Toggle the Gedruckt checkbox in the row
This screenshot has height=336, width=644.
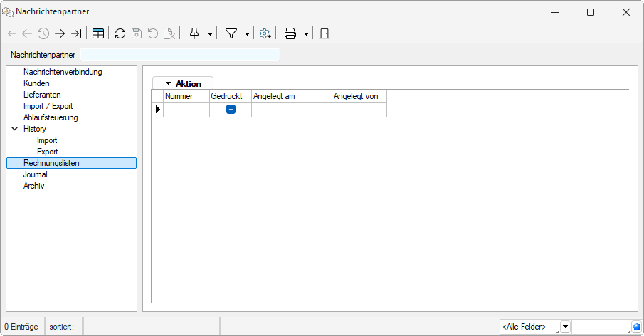231,110
